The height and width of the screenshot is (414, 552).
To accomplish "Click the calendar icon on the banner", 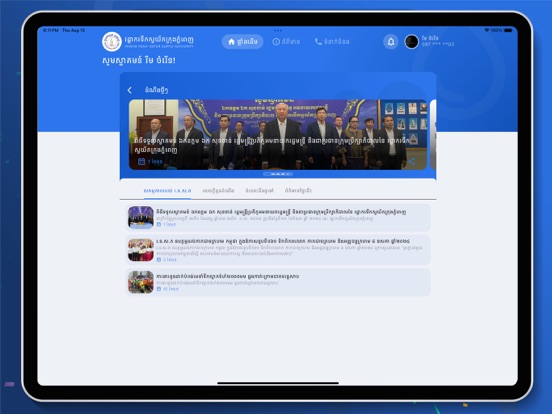I will 142,161.
